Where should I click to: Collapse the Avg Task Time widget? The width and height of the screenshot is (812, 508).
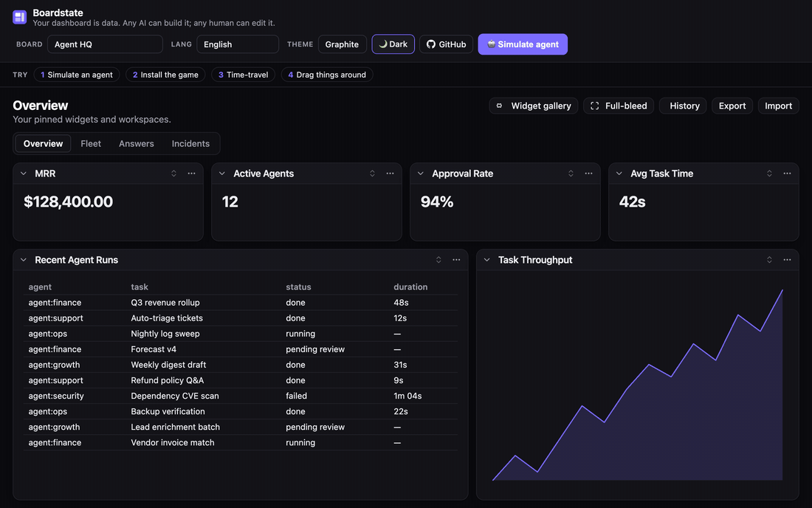tap(619, 174)
